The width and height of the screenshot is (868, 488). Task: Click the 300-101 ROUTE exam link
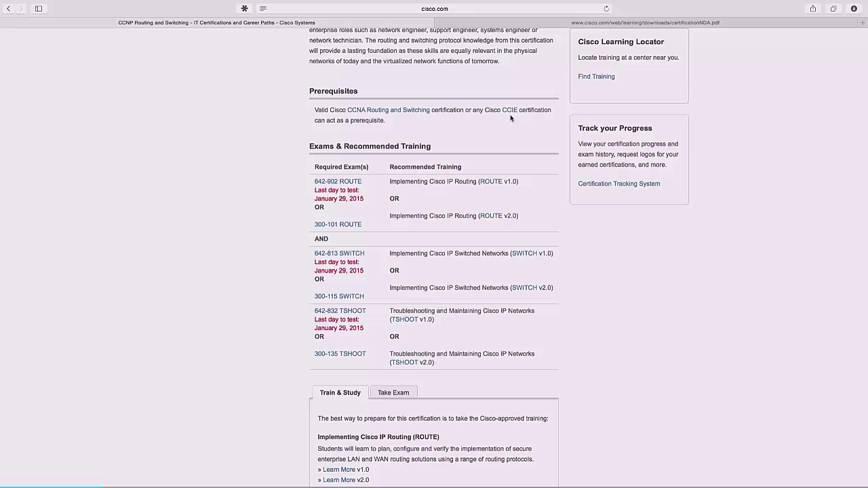338,224
